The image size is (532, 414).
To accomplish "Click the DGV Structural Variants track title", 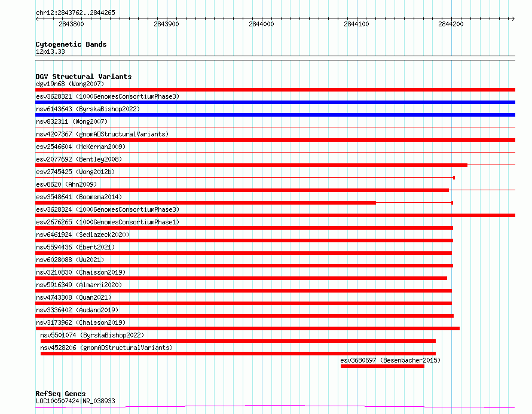I will (84, 77).
